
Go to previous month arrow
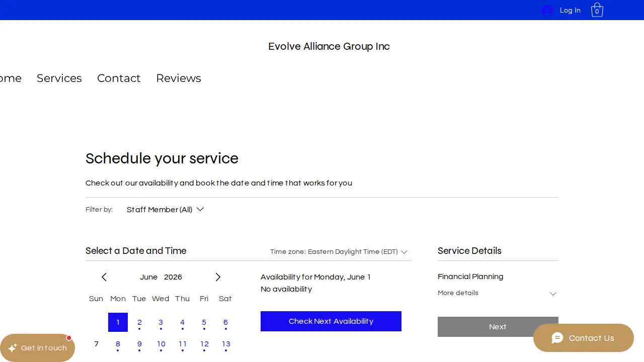(104, 277)
